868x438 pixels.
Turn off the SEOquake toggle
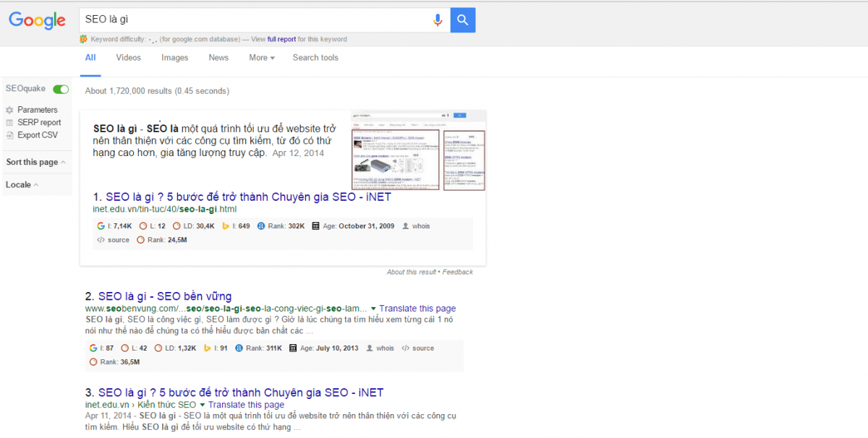(61, 89)
